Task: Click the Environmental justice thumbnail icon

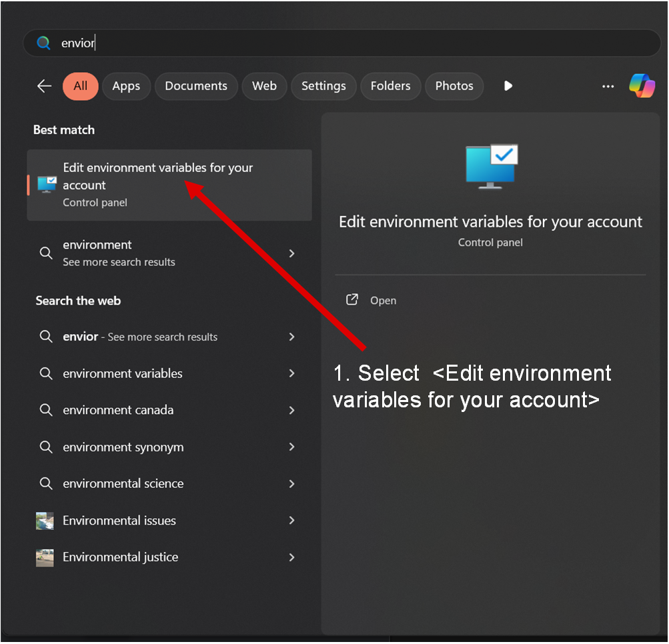Action: (x=45, y=557)
